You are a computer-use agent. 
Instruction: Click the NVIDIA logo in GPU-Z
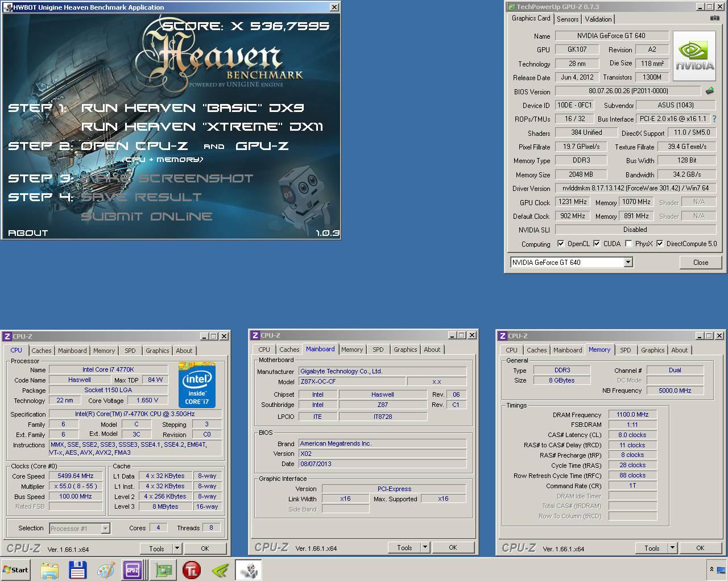click(x=694, y=57)
